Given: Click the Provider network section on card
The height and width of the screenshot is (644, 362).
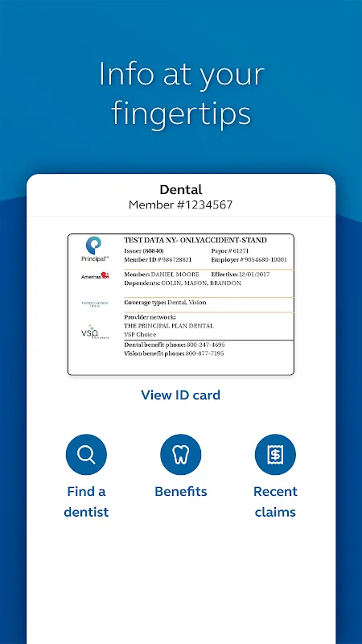Looking at the screenshot, I should point(208,326).
